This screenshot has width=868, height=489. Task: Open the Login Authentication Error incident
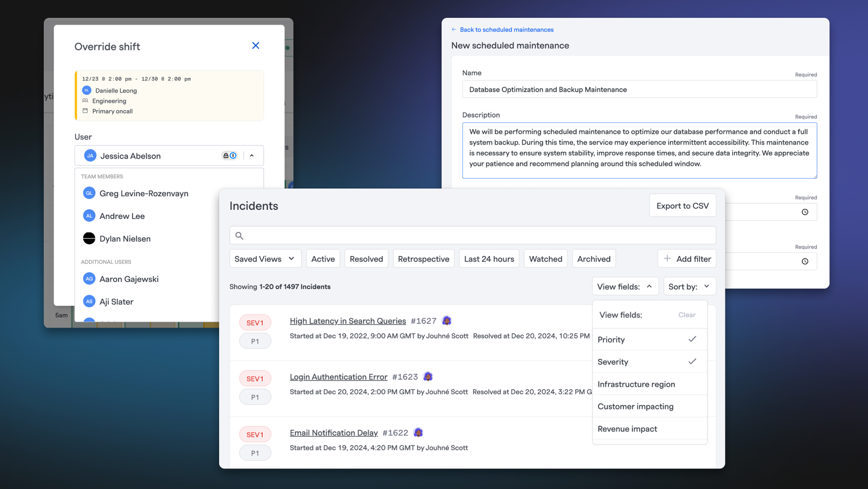coord(338,377)
